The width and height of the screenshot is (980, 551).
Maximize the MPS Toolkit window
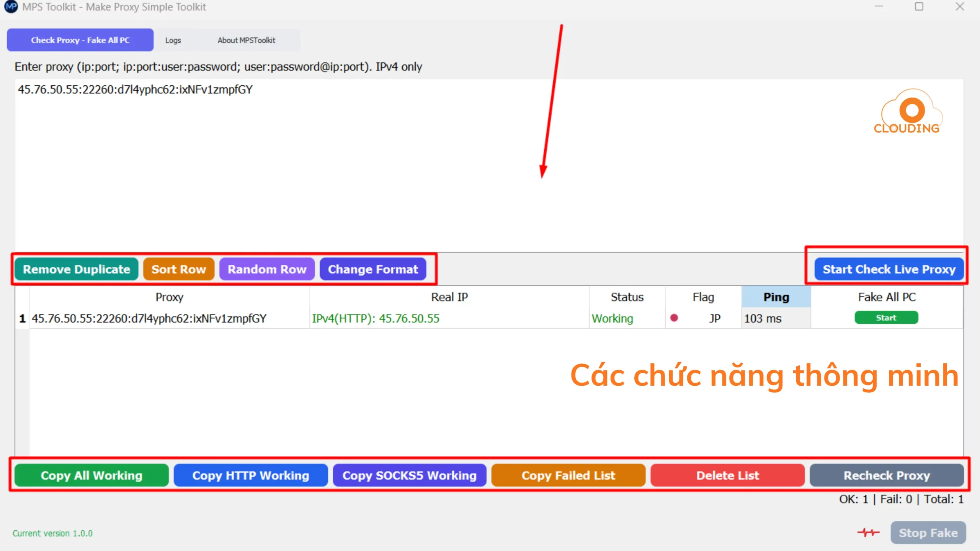pyautogui.click(x=919, y=7)
